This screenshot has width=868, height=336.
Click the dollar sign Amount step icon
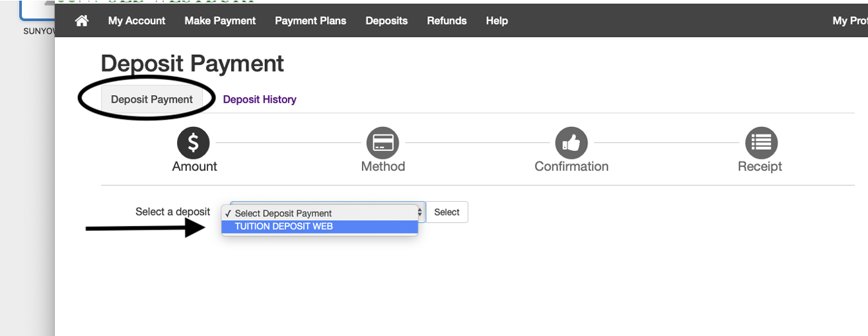pos(194,143)
